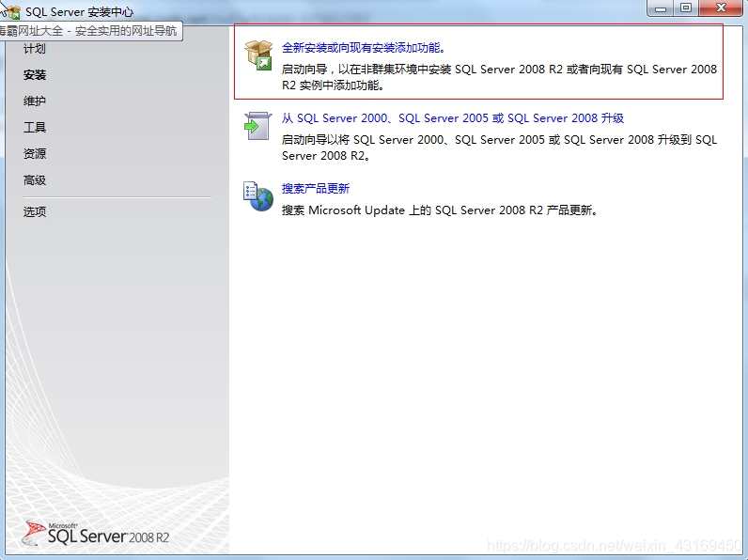Open the 高级 sidebar section
This screenshot has width=748, height=560.
(x=35, y=180)
